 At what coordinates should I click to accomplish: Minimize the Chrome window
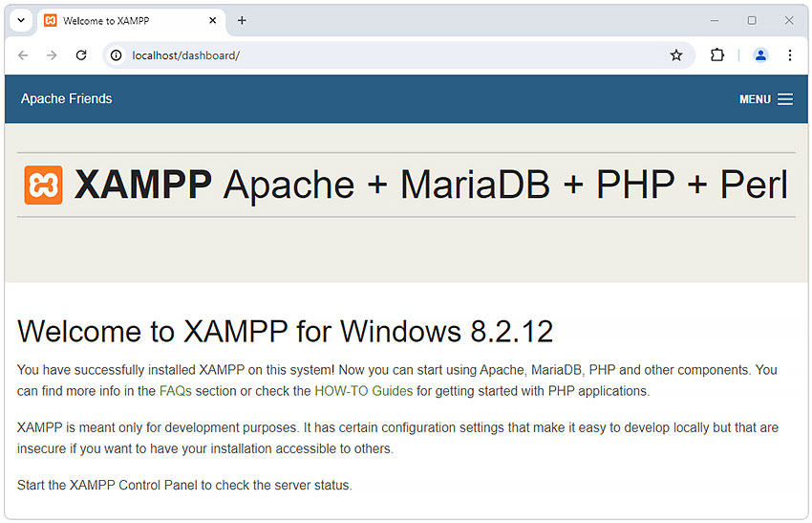pos(715,21)
